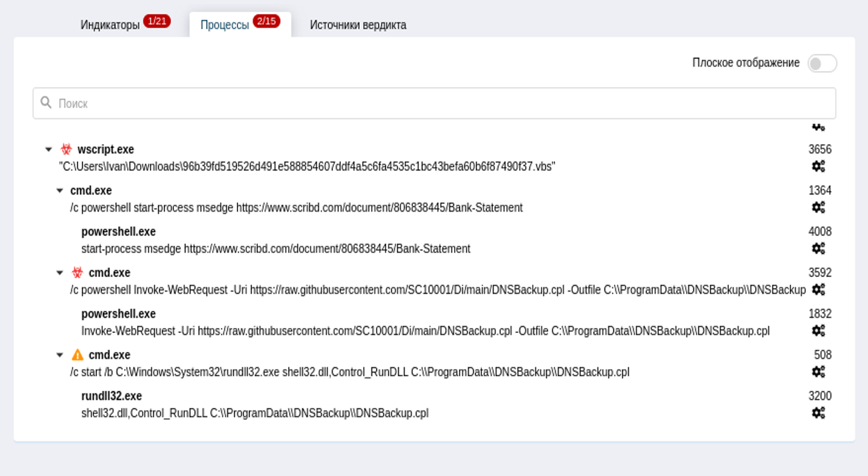The height and width of the screenshot is (476, 868).
Task: Open the Источники вердикта tab
Action: [357, 25]
